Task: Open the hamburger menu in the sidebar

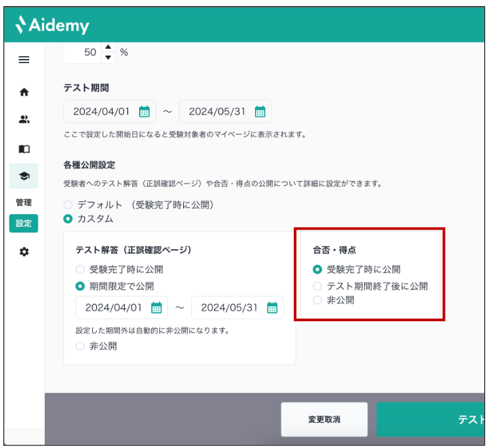Action: pyautogui.click(x=24, y=60)
